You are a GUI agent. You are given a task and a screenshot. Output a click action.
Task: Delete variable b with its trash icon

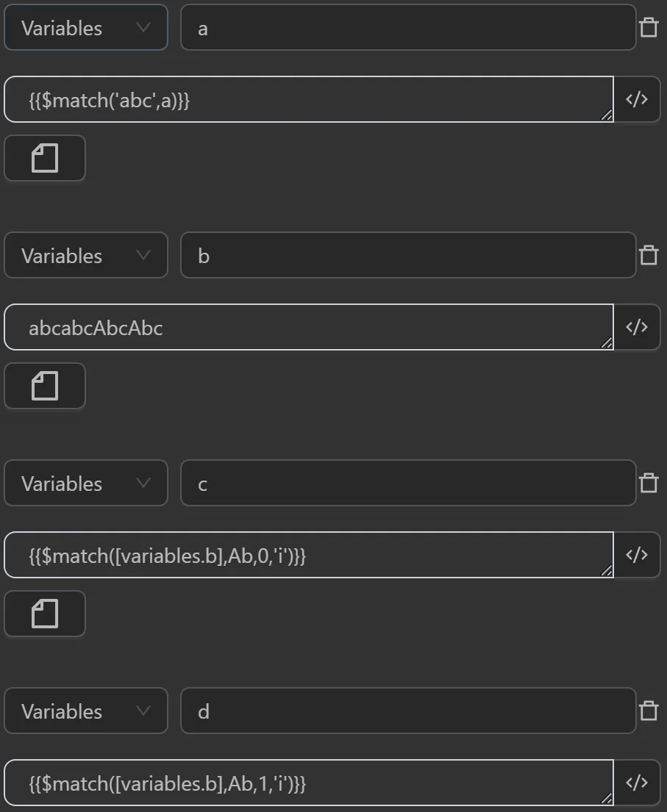coord(648,256)
